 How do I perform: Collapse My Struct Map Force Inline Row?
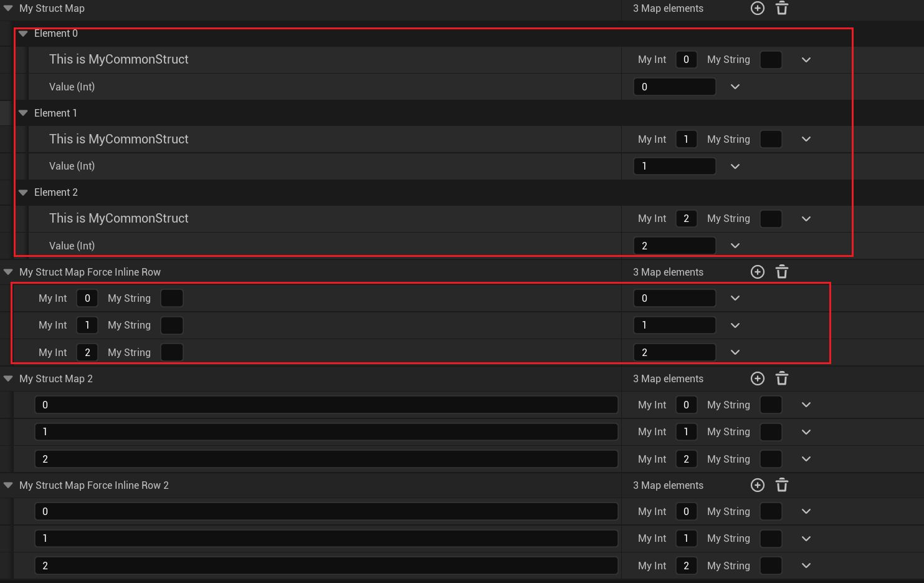pos(8,272)
